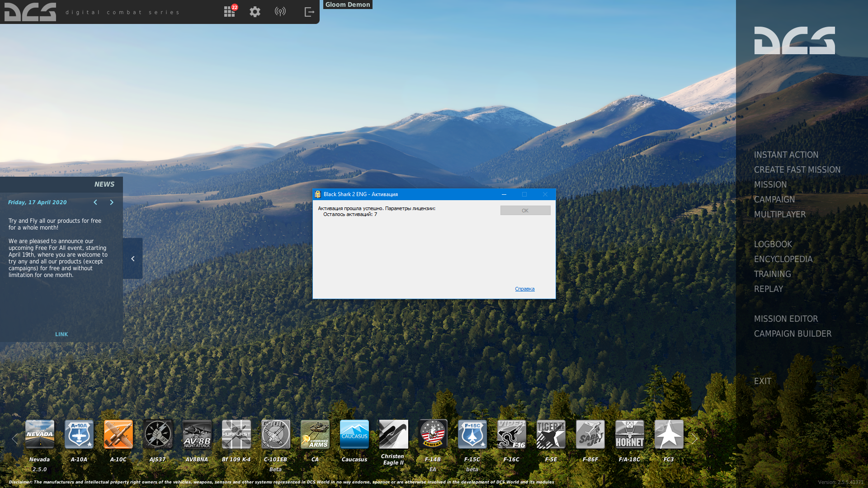Close the Black Shark activation dialog
The image size is (868, 488).
click(545, 194)
